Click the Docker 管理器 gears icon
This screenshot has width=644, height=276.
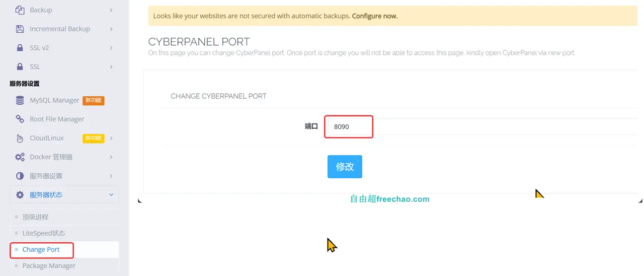click(x=20, y=157)
